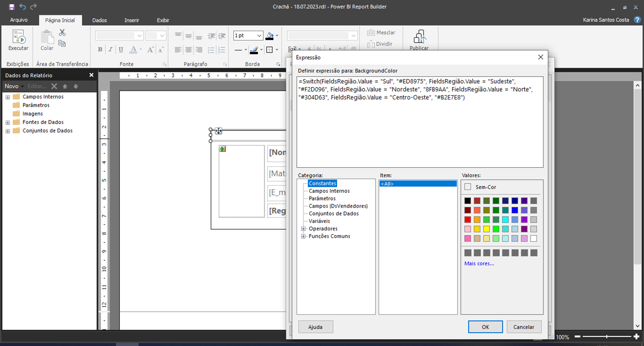This screenshot has height=346, width=644.
Task: Click the center paragraph alignment icon
Action: point(188,50)
